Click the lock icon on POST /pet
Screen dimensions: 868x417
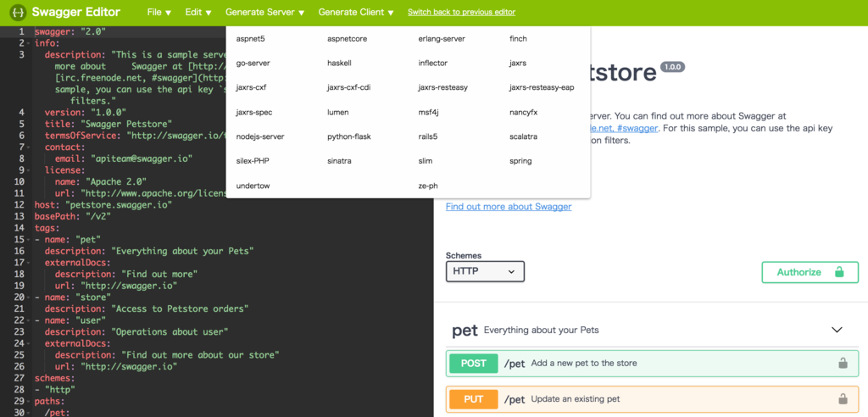click(843, 364)
